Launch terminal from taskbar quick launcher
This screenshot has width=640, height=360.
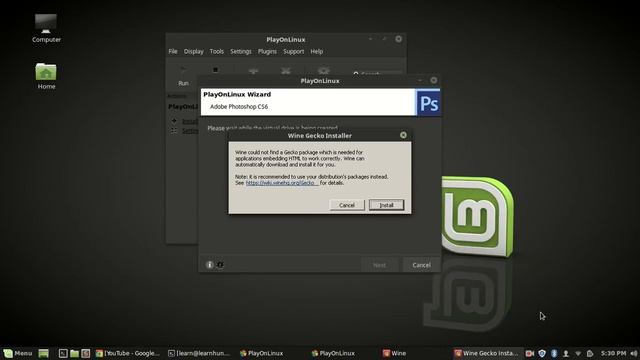tap(63, 353)
